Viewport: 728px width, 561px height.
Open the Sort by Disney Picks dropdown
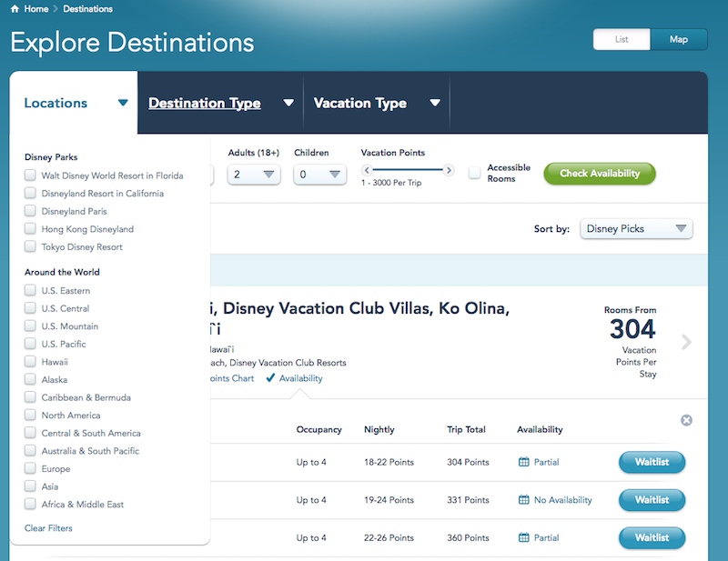(636, 229)
